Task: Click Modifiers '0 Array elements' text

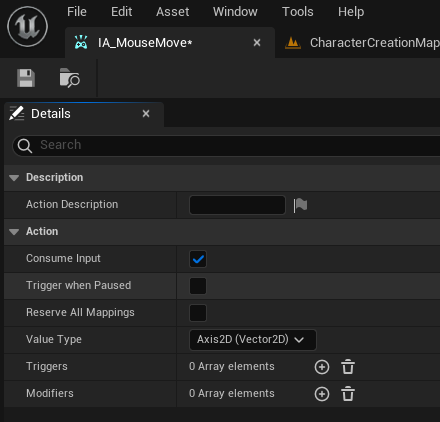Action: click(x=232, y=394)
